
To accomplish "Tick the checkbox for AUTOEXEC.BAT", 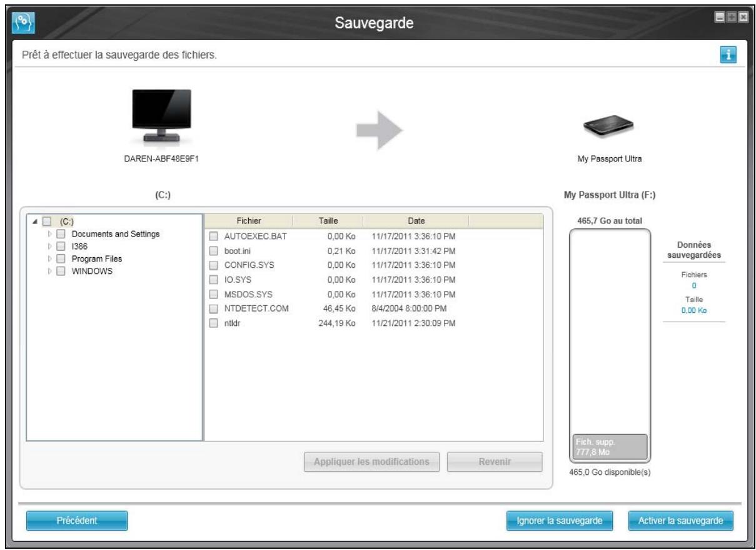I will 214,237.
